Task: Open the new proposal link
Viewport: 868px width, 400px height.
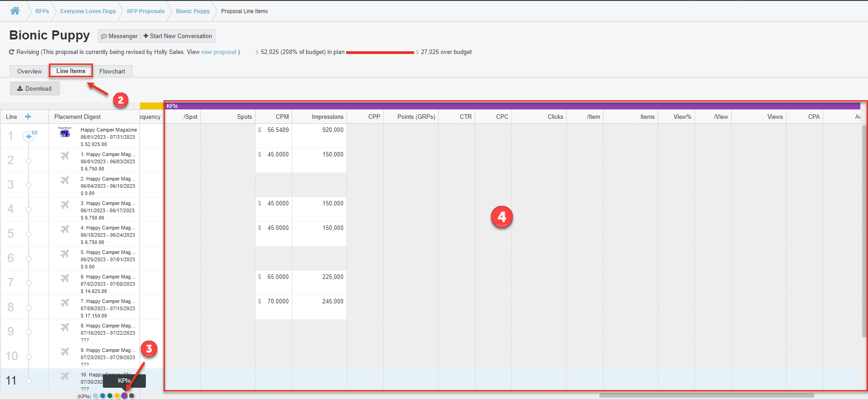Action: click(x=218, y=52)
